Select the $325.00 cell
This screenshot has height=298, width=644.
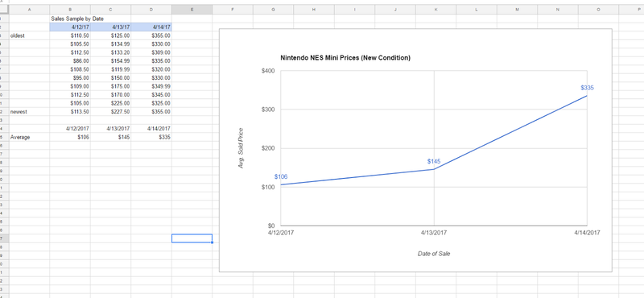tap(151, 103)
